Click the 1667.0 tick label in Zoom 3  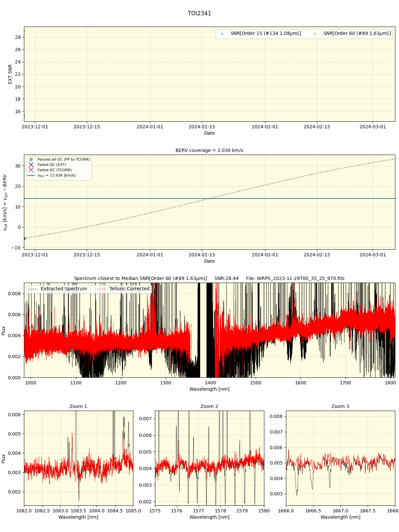(340, 511)
